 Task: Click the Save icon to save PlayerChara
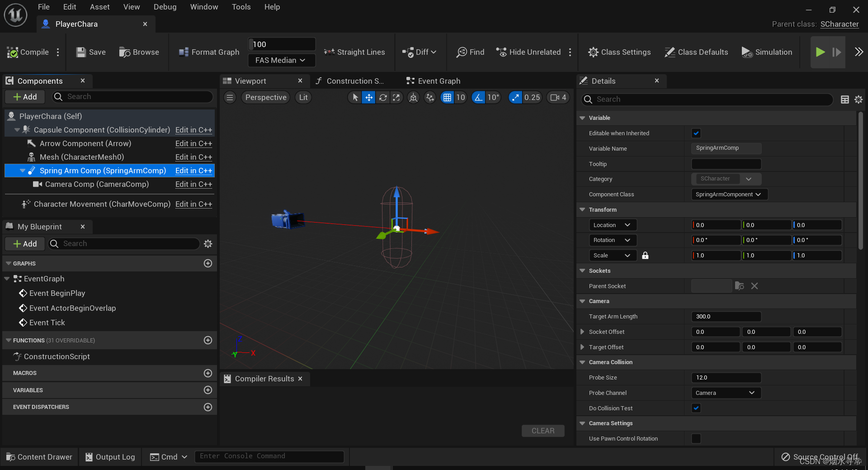click(81, 52)
